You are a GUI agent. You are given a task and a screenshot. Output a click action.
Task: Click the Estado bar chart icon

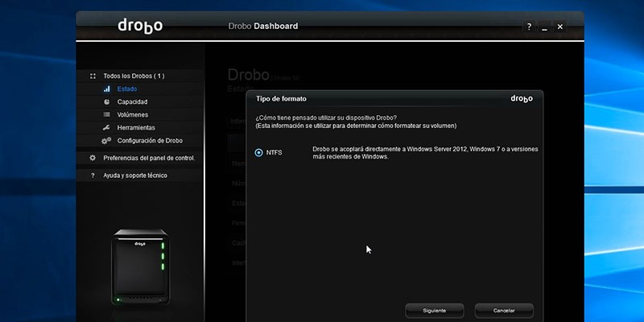(107, 89)
